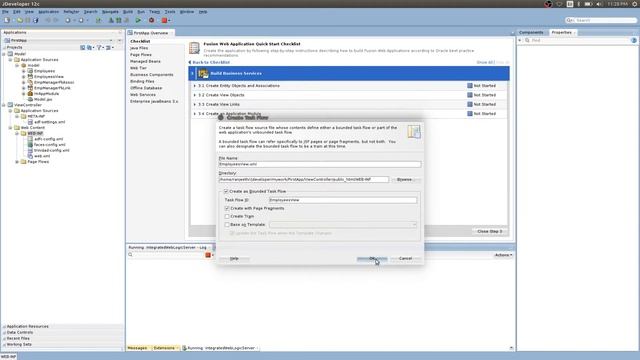Expand the Employees entity node
The width and height of the screenshot is (640, 360).
pos(24,71)
